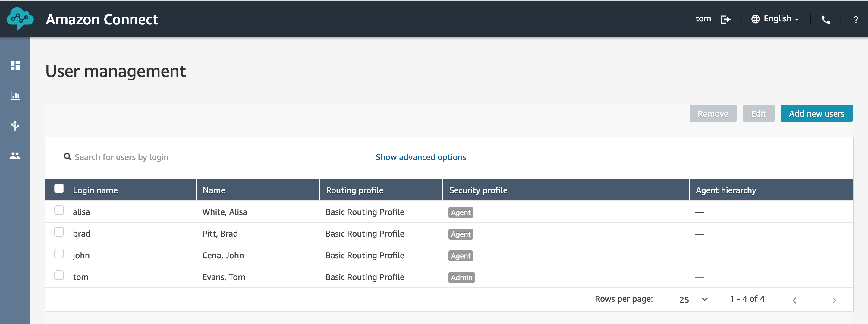This screenshot has height=324, width=868.
Task: Click the name Pitt, Brad
Action: (220, 233)
